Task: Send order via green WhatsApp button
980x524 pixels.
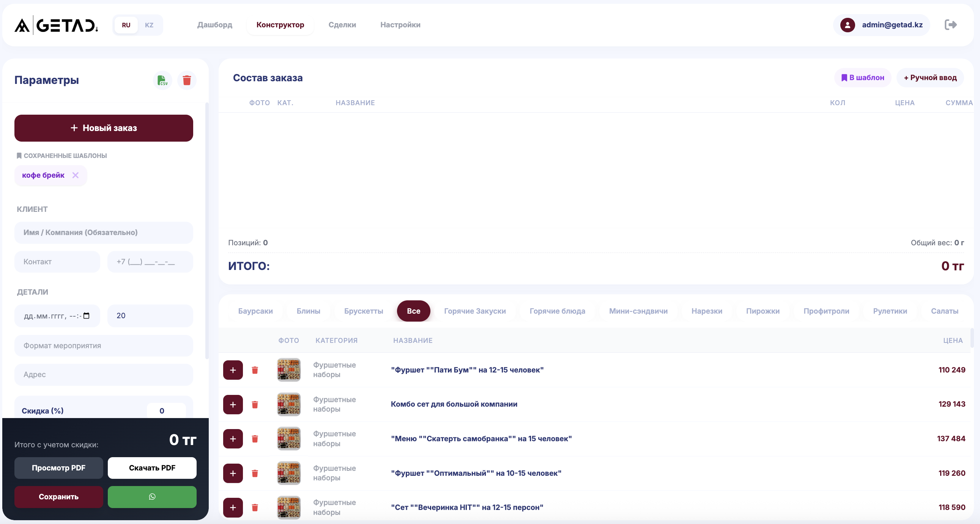Action: (x=152, y=497)
